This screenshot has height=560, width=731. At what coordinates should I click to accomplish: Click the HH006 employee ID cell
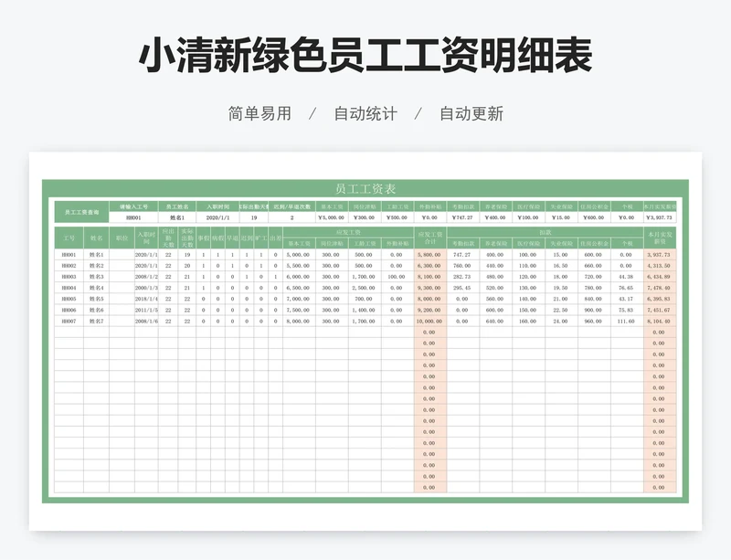coord(69,310)
